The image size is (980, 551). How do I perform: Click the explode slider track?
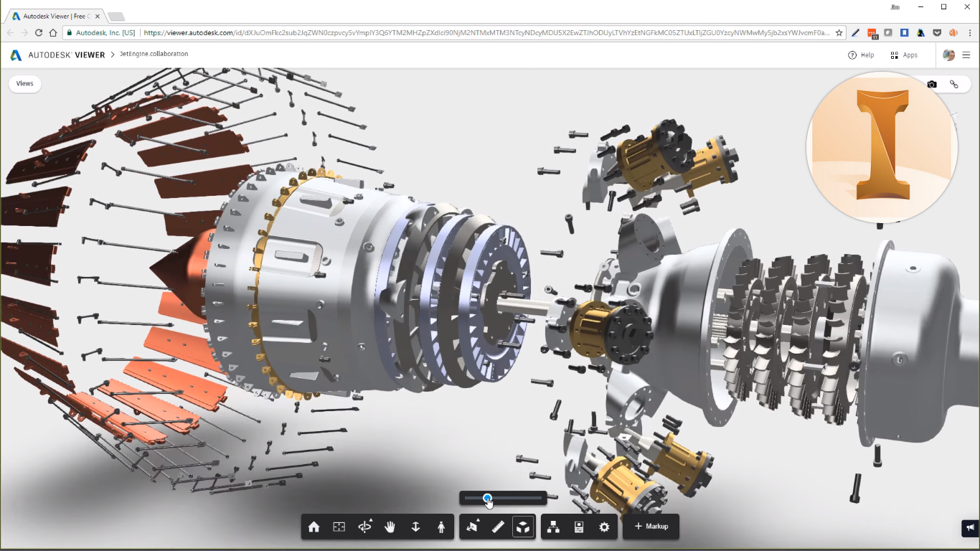coord(503,498)
